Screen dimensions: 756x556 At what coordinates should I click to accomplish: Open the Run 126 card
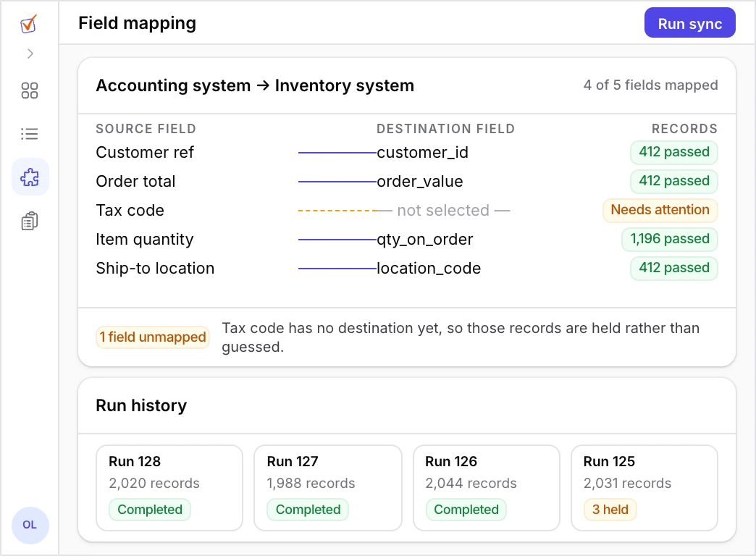487,487
